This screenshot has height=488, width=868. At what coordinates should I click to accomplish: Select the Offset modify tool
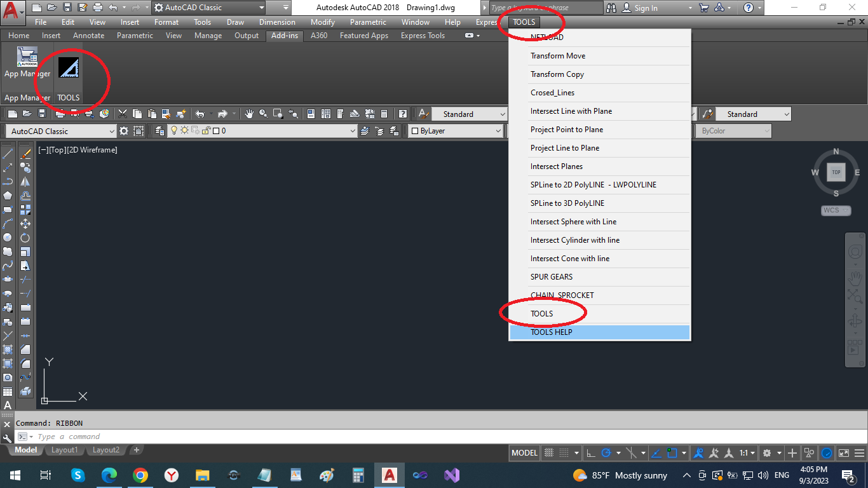(x=25, y=195)
